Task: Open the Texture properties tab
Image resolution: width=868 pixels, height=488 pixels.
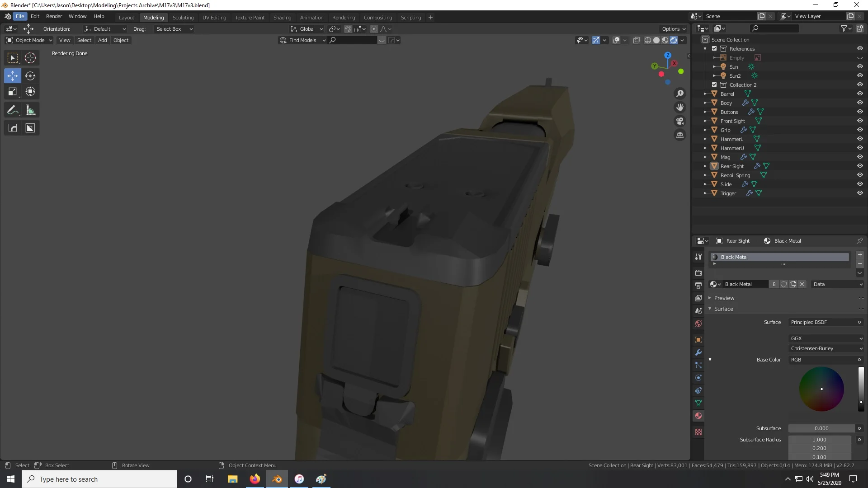Action: (x=698, y=432)
